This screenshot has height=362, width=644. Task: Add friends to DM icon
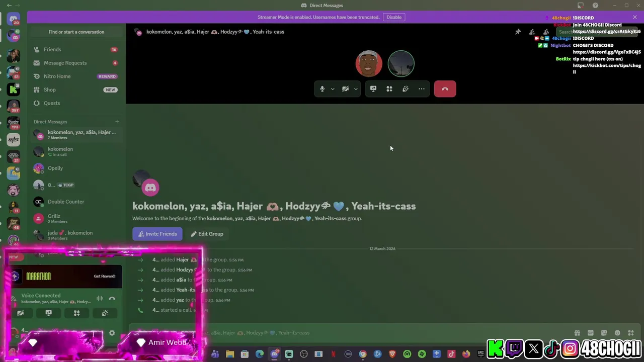click(x=532, y=32)
